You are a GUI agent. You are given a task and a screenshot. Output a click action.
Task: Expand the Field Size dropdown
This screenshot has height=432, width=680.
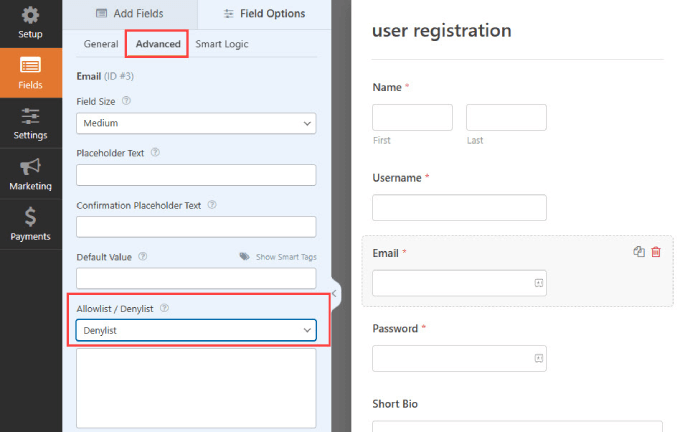coord(196,123)
